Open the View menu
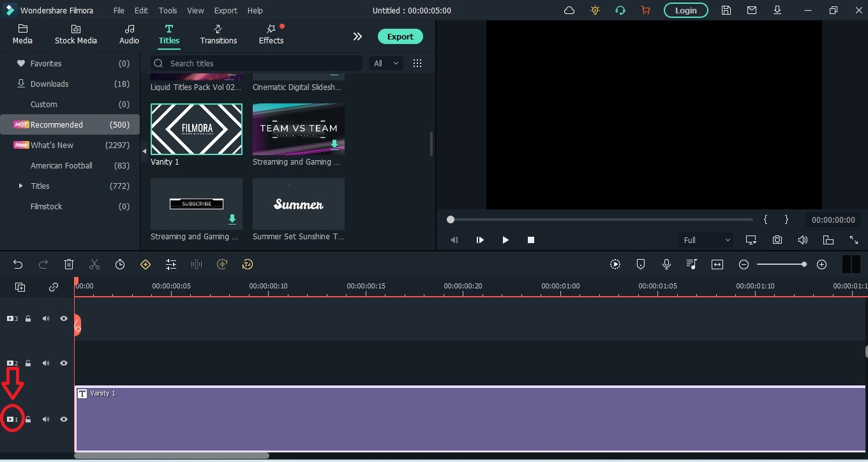Screen dimensions: 868x462 point(195,10)
